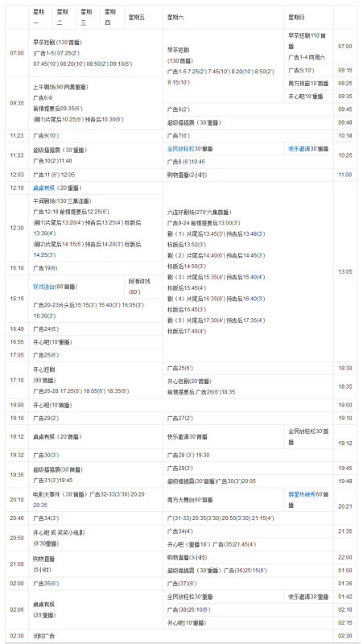The image size is (363, 644).
Task: Select the 星期五 column header
Action: click(x=143, y=17)
